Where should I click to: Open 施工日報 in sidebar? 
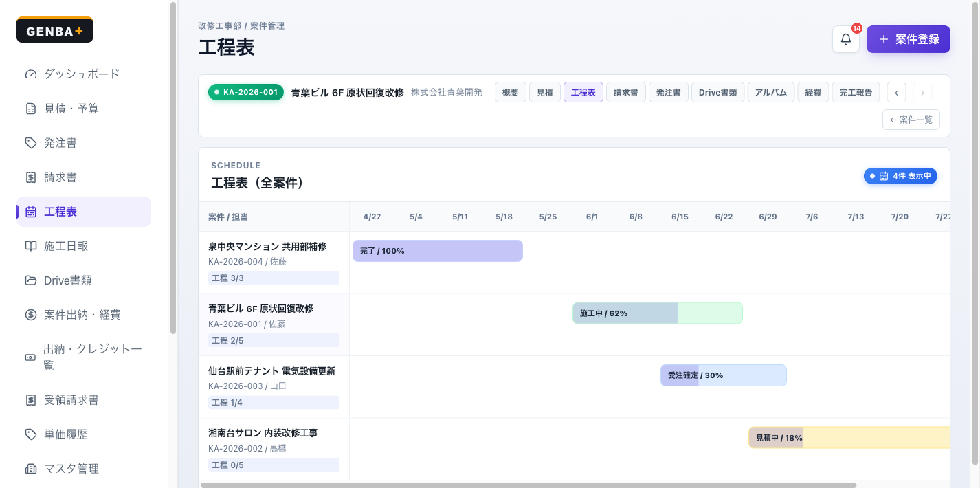[84, 246]
